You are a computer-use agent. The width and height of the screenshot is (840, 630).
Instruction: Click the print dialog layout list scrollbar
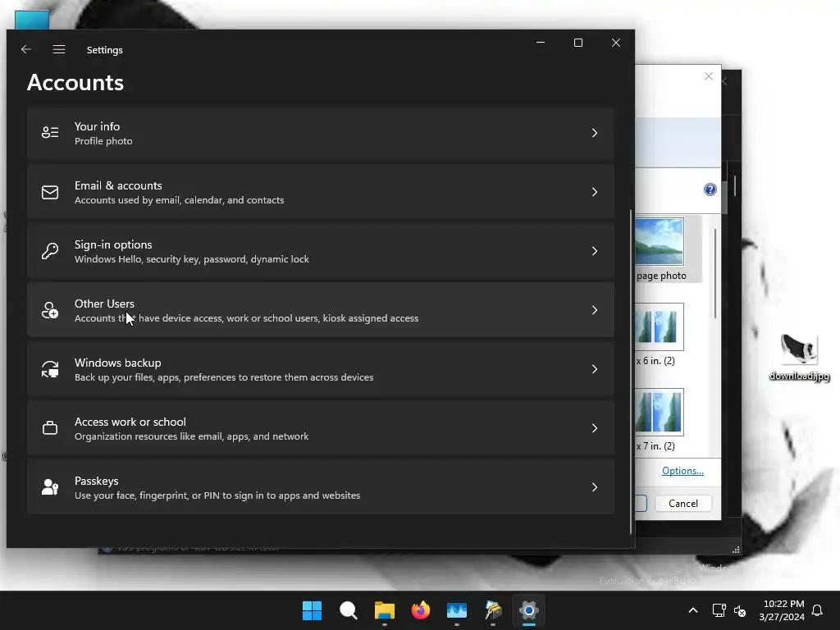point(715,273)
